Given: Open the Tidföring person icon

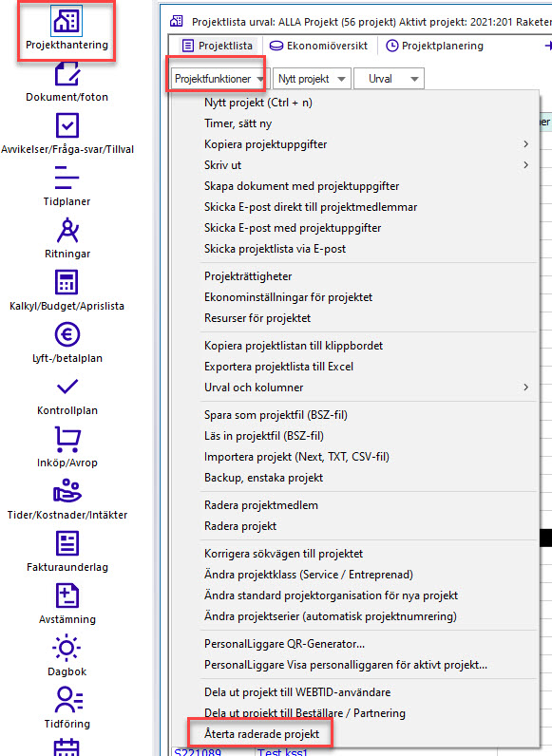Looking at the screenshot, I should click(x=68, y=700).
